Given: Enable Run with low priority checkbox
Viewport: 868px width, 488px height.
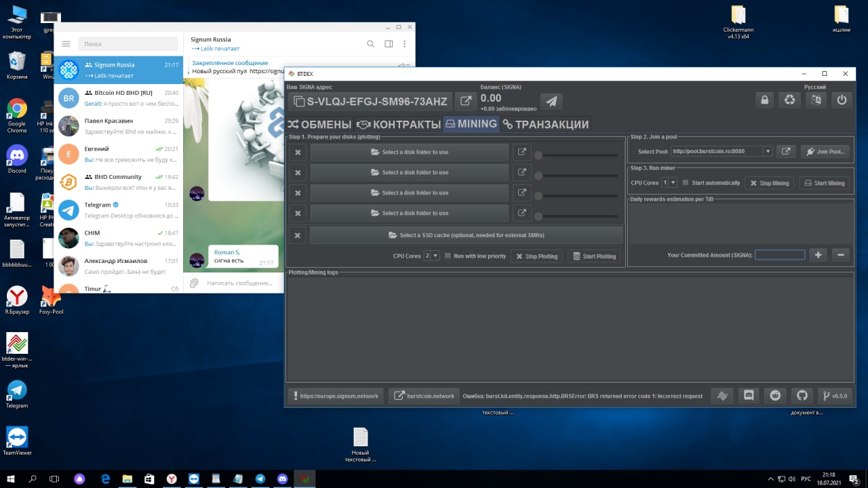Looking at the screenshot, I should tap(448, 256).
